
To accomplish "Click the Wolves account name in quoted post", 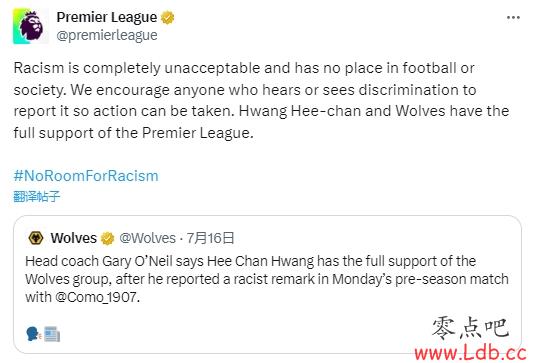I will coord(73,238).
